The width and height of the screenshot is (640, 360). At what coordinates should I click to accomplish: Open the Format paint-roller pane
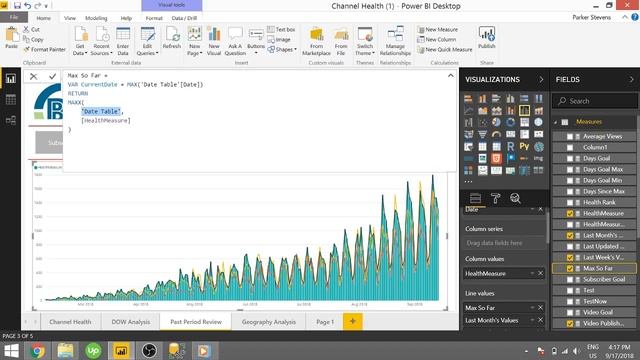(x=496, y=198)
